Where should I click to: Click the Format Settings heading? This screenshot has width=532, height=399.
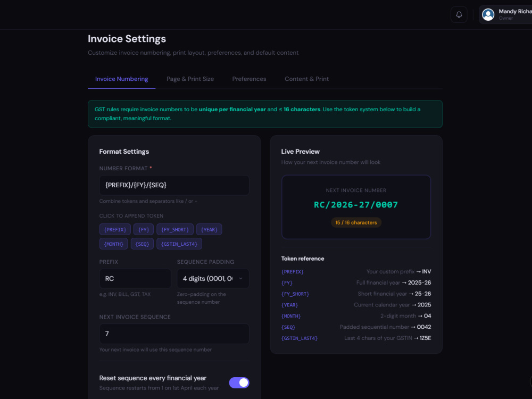click(124, 152)
